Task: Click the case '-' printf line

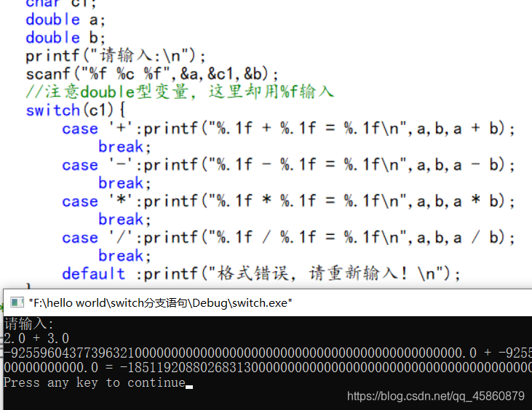Action: pyautogui.click(x=288, y=165)
